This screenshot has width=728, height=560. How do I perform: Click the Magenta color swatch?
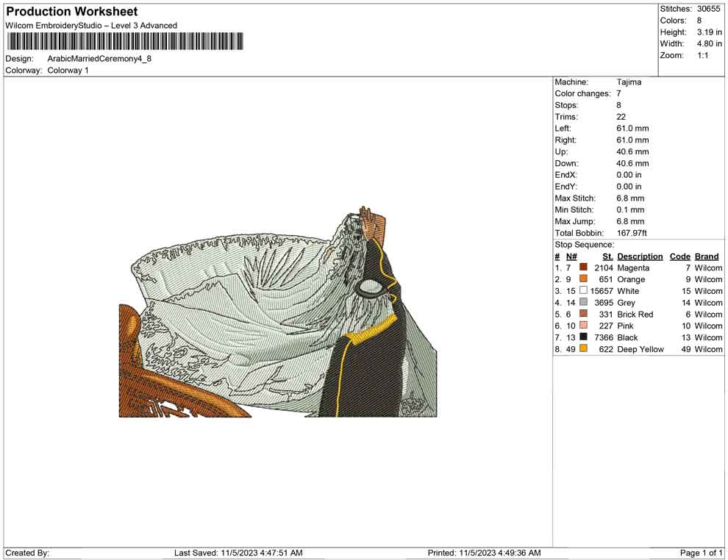(583, 268)
